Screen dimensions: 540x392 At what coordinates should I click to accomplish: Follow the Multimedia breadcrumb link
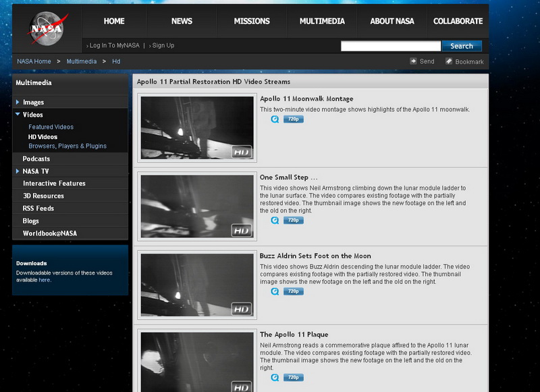[82, 61]
